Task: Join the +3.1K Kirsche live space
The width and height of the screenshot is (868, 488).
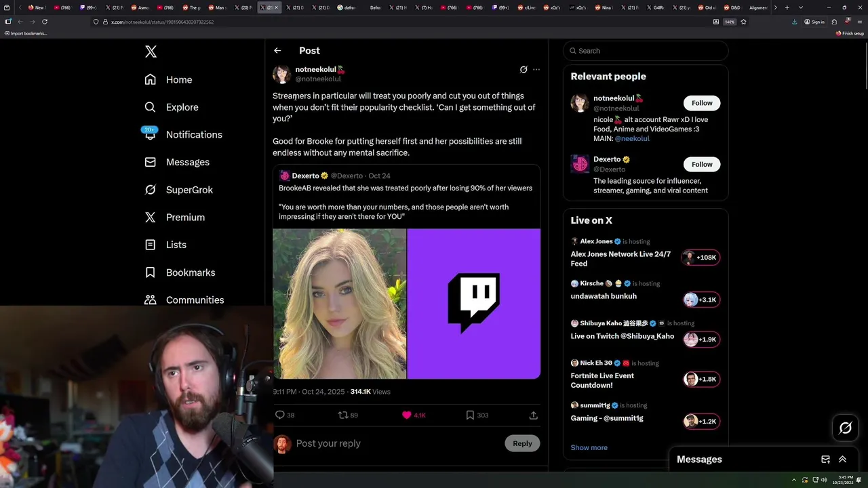Action: tap(701, 300)
